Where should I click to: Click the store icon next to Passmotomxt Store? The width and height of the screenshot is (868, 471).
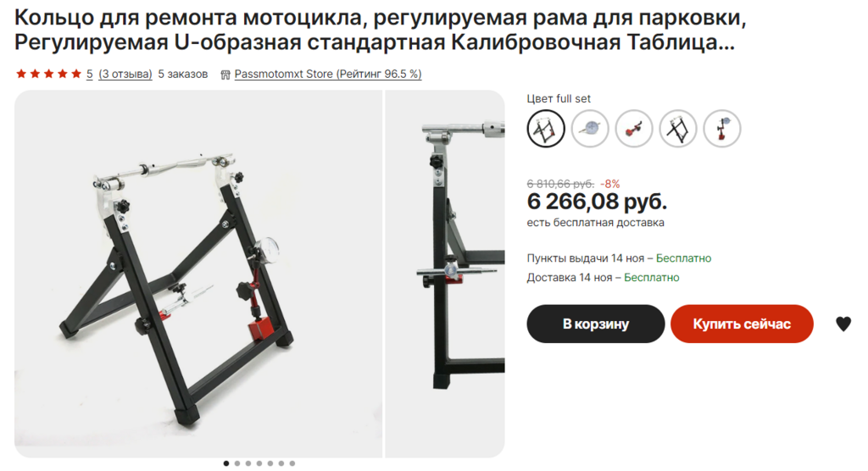[x=225, y=75]
